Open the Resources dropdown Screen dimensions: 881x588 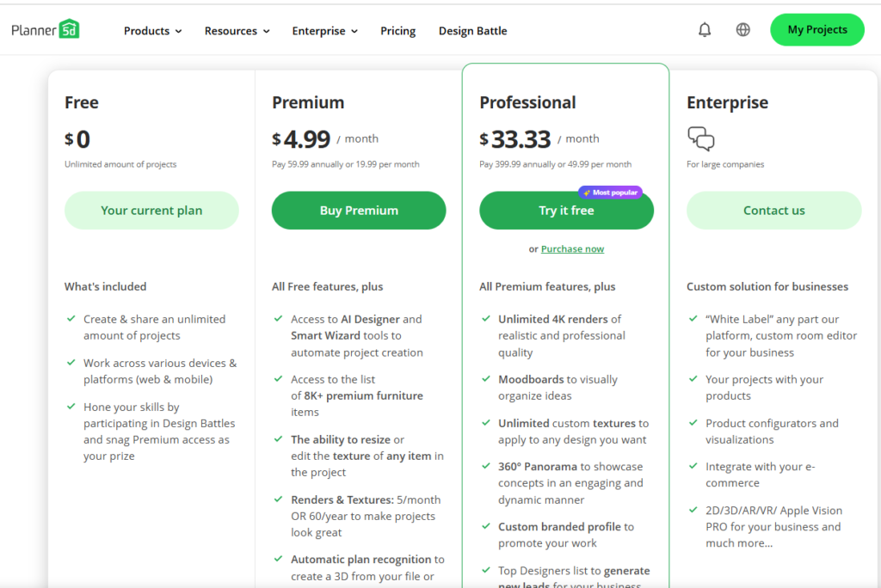click(x=237, y=30)
